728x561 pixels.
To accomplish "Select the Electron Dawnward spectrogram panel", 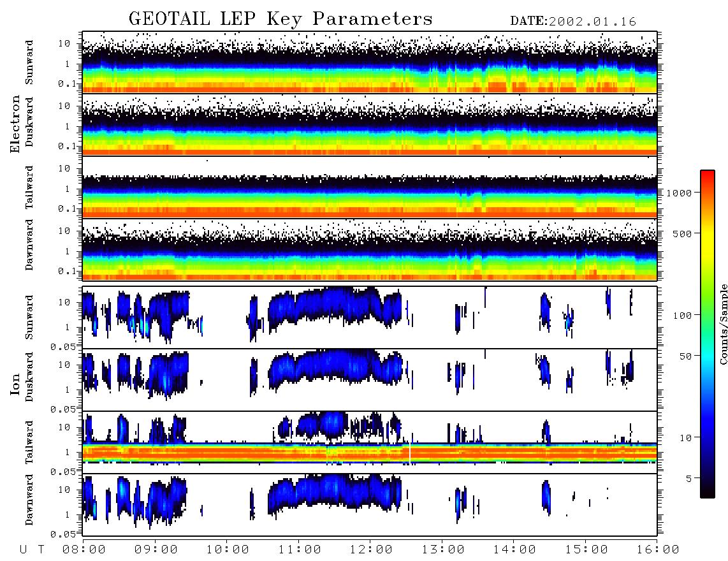I will click(x=370, y=250).
